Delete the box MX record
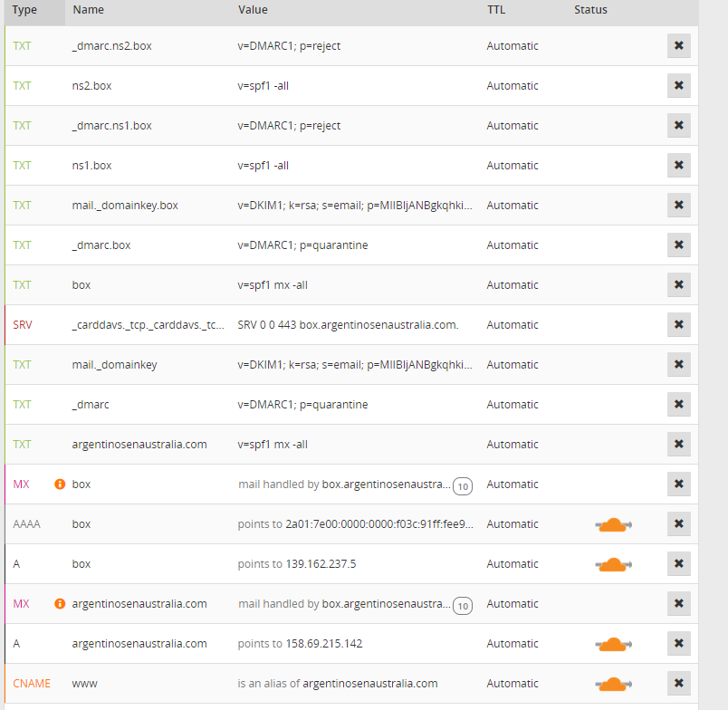 click(679, 484)
